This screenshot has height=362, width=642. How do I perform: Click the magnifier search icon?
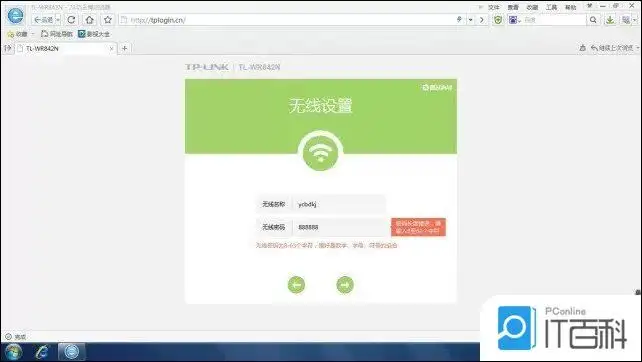(593, 20)
